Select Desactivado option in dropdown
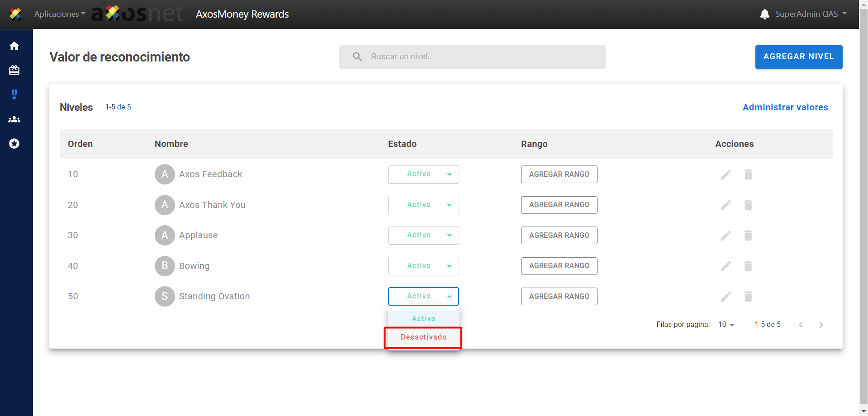The height and width of the screenshot is (416, 868). click(423, 337)
